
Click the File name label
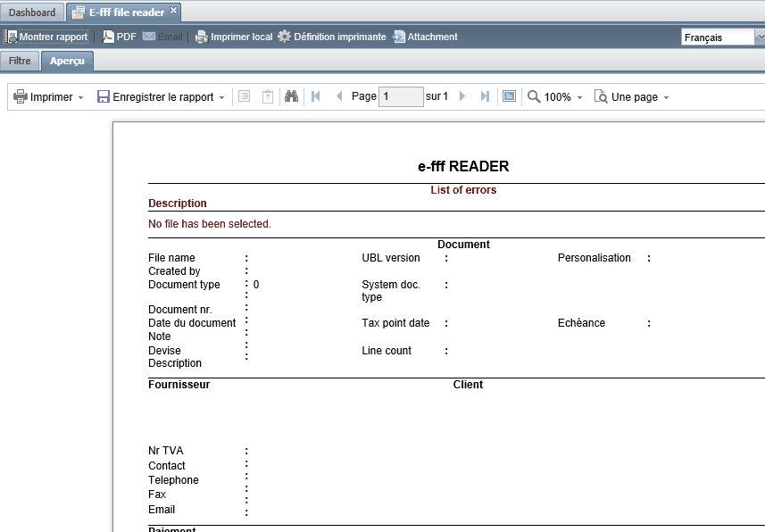(171, 258)
